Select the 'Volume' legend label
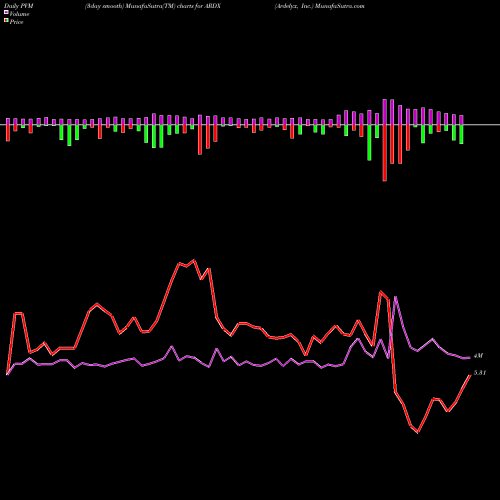 (19, 14)
